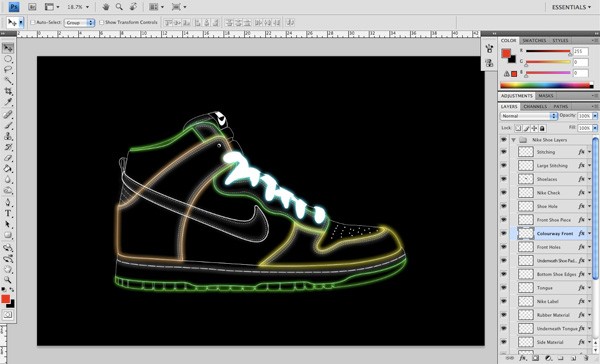Select the Move tool in the toolbox
The width and height of the screenshot is (600, 364).
8,48
